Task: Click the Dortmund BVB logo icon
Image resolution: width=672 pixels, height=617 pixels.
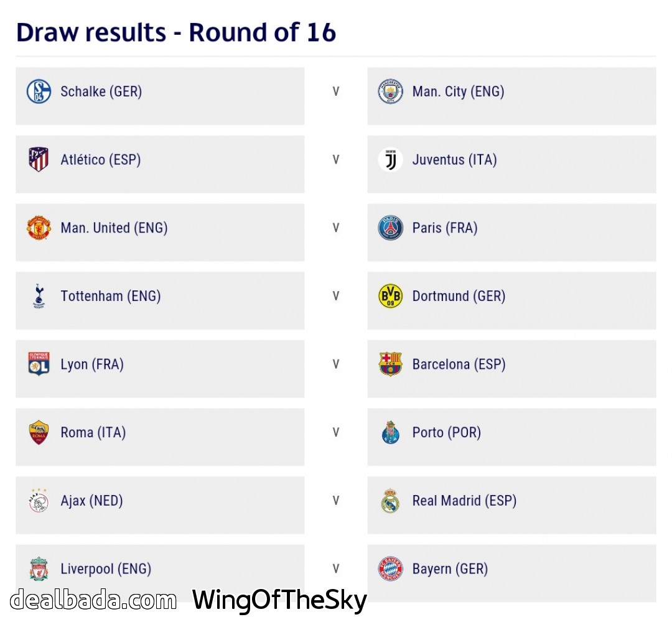Action: pyautogui.click(x=391, y=296)
